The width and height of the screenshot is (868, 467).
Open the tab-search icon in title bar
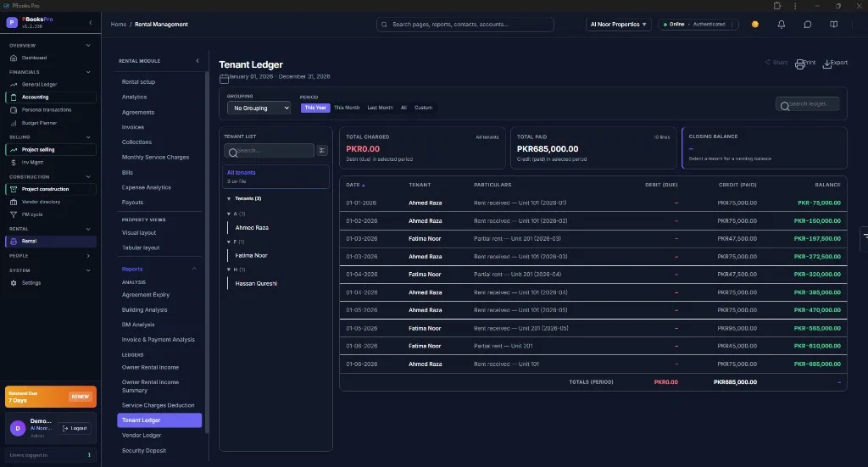[777, 6]
